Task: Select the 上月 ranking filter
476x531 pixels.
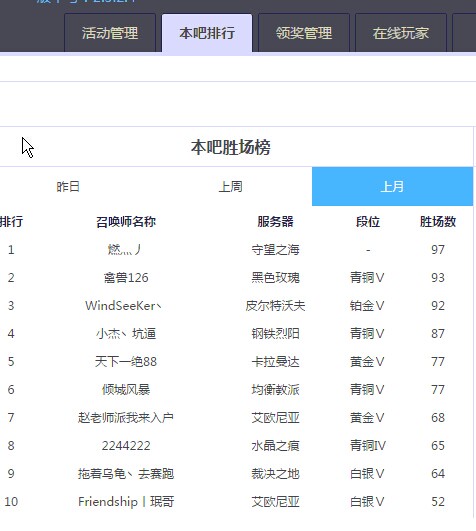Action: tap(392, 187)
